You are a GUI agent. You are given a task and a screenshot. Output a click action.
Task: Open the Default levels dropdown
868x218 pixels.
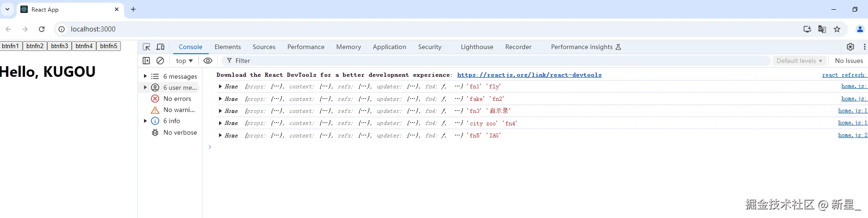tap(799, 61)
